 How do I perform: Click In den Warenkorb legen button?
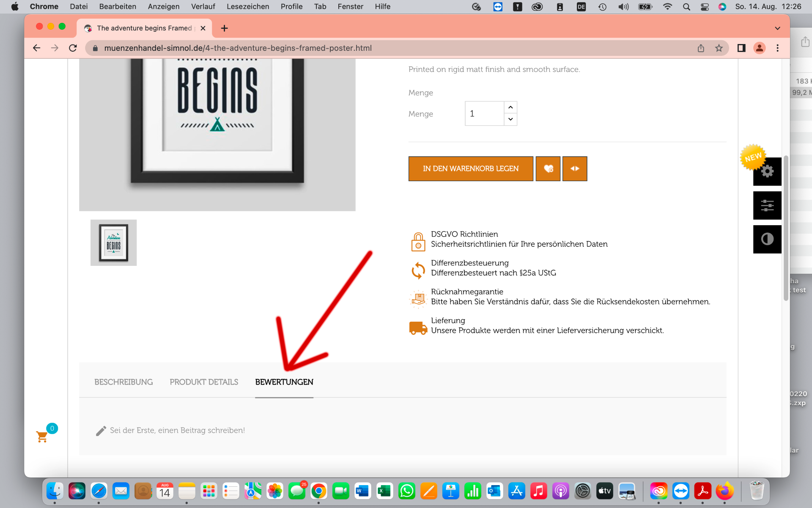click(470, 168)
